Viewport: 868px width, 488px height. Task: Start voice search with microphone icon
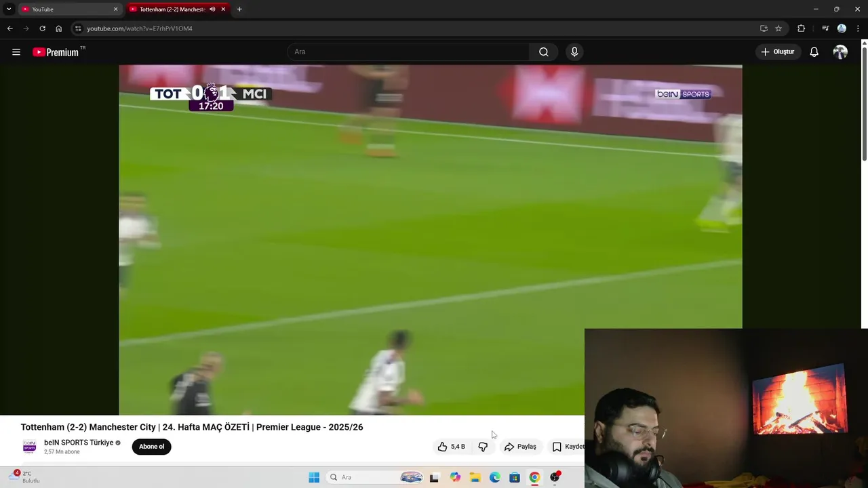click(574, 52)
